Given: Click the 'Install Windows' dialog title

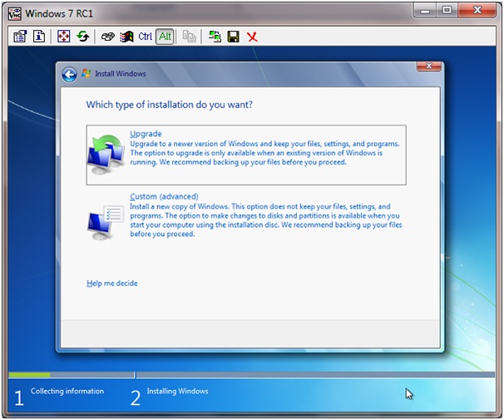Looking at the screenshot, I should click(121, 73).
